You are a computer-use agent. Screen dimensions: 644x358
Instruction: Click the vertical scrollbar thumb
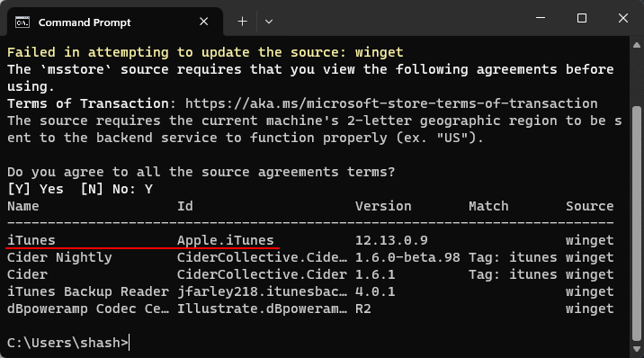[x=637, y=223]
